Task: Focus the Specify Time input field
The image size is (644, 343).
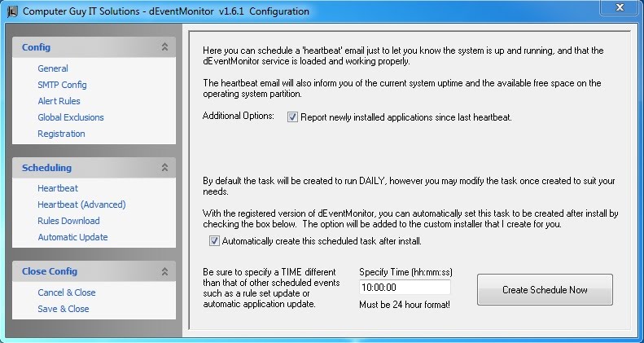Action: pyautogui.click(x=405, y=287)
